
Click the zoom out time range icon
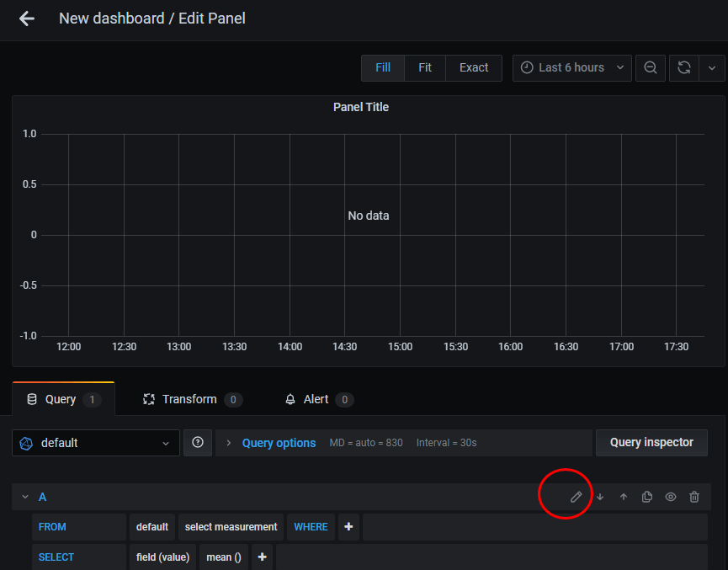651,68
